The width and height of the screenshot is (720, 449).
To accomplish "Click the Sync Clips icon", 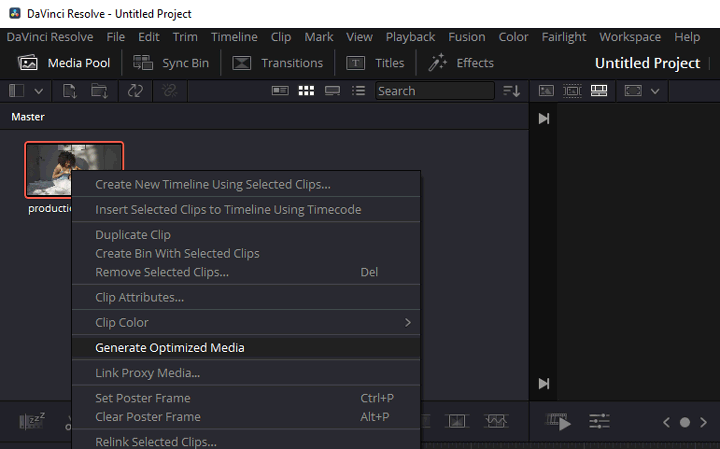I will click(135, 91).
